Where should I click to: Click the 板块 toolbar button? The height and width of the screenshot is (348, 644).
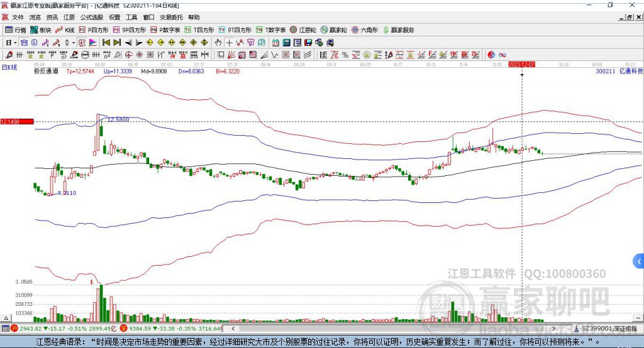[41, 30]
